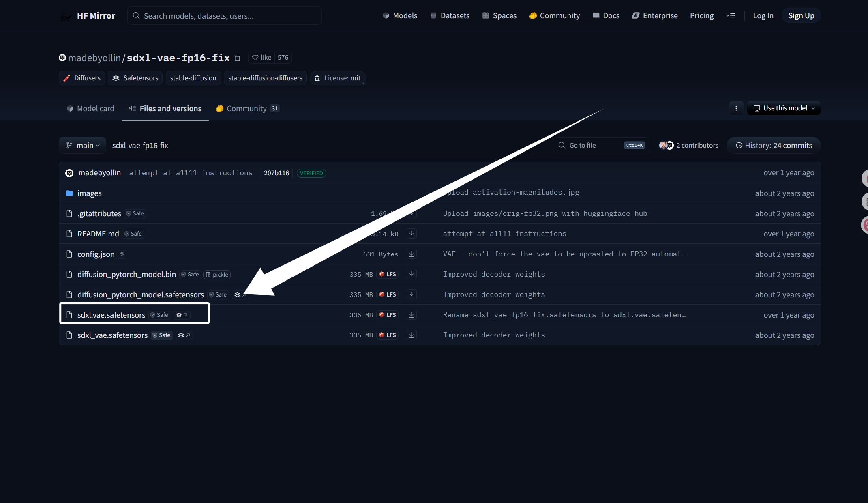Download config.json via its download icon

pos(411,254)
